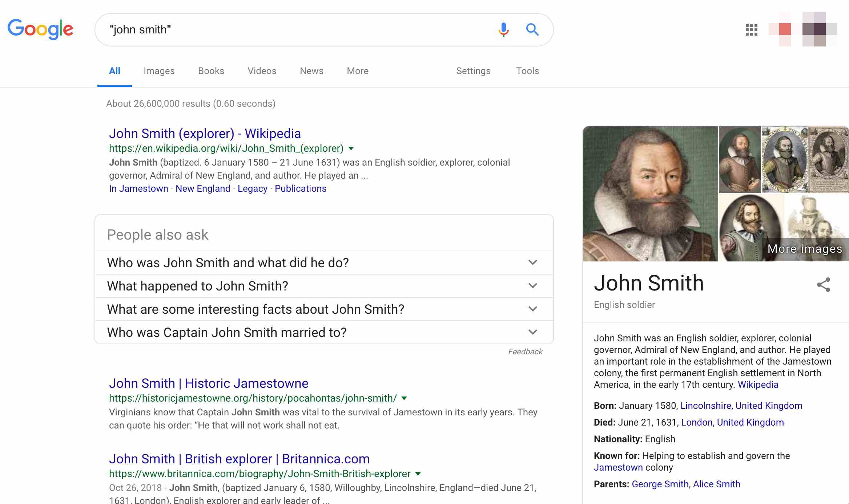Open John Smith | British explorer | Britannica.com

tap(239, 459)
